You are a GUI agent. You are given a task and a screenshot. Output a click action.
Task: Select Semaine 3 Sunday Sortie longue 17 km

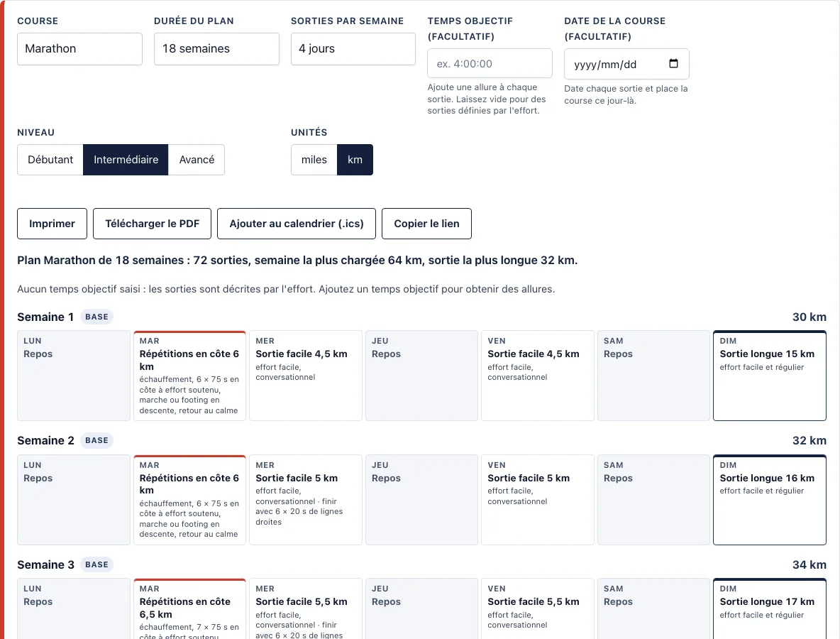770,608
